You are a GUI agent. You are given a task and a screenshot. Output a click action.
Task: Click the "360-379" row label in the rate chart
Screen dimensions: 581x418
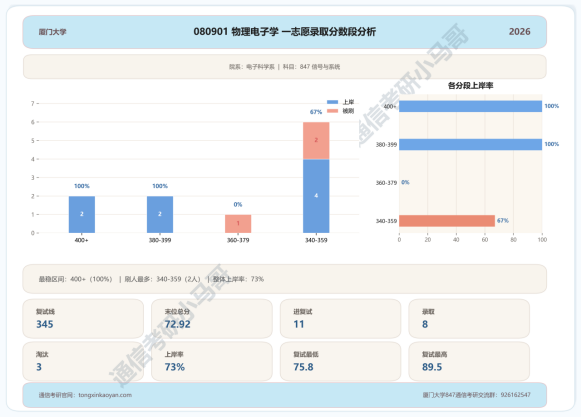[386, 183]
